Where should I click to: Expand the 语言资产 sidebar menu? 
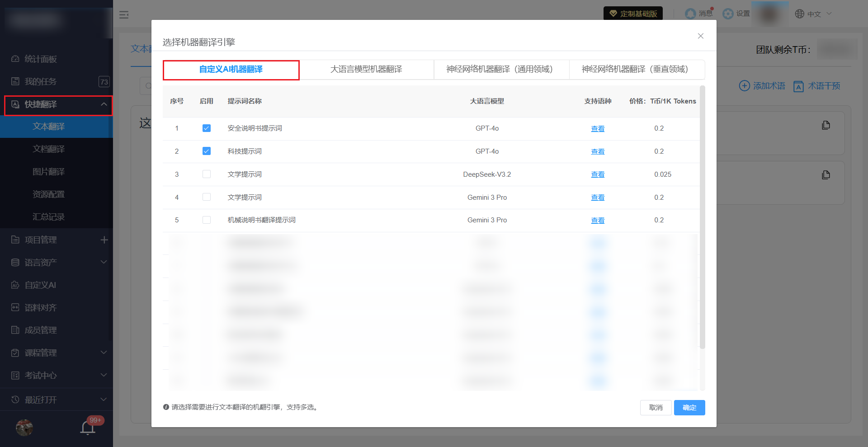104,262
